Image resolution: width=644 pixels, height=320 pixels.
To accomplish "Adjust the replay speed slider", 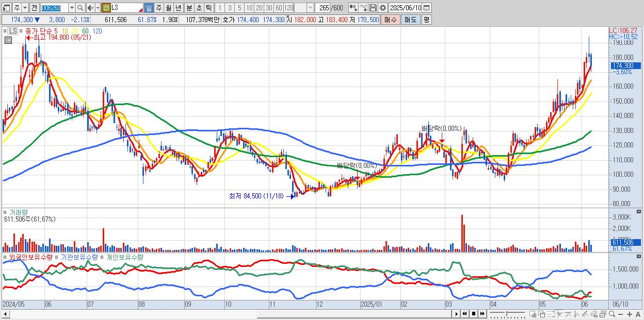I will click(x=507, y=314).
